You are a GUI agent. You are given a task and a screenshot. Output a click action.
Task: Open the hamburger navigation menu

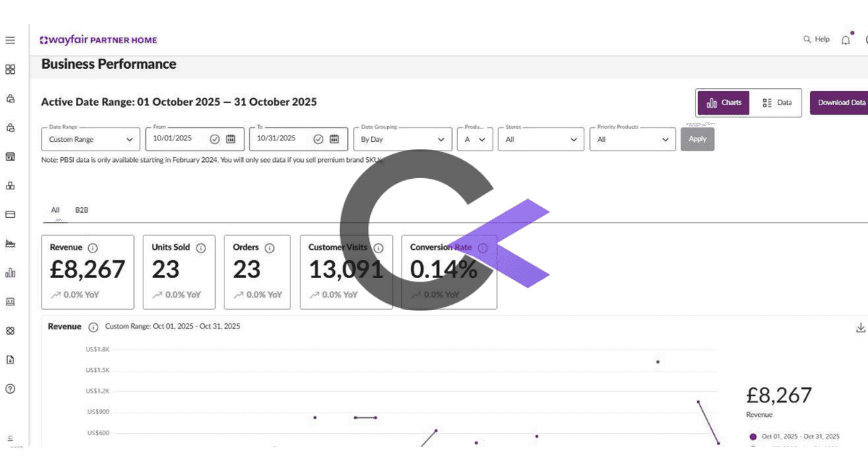pos(10,41)
